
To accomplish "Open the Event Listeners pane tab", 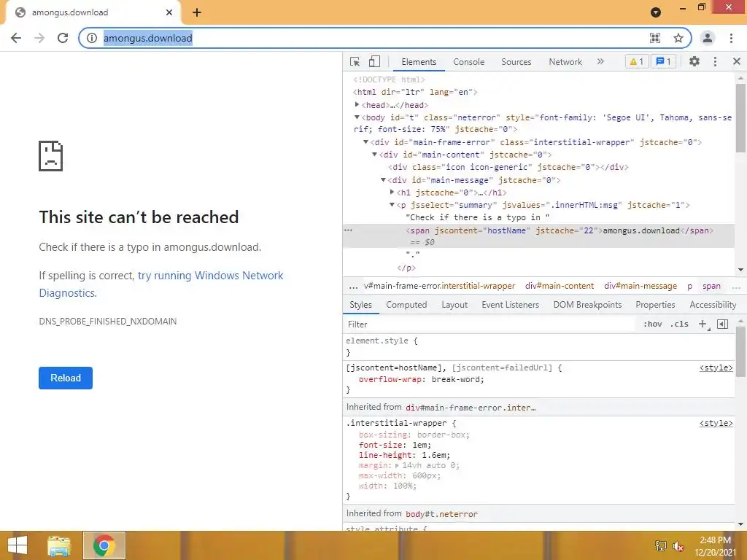I will click(510, 305).
